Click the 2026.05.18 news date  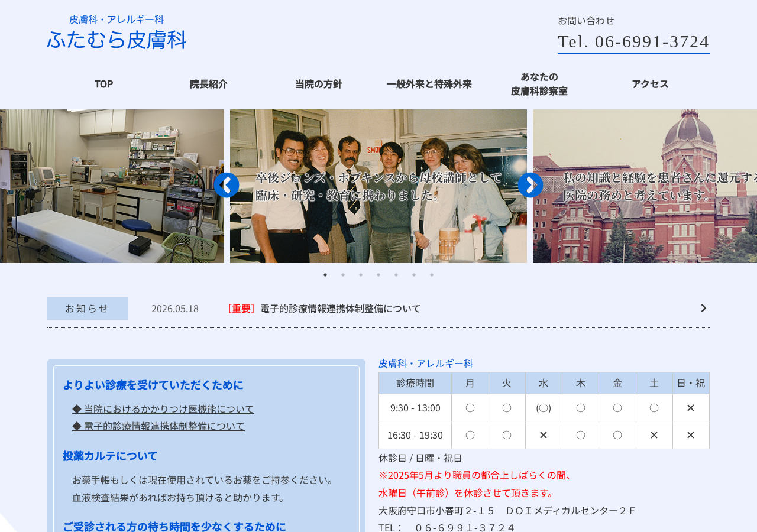(175, 309)
